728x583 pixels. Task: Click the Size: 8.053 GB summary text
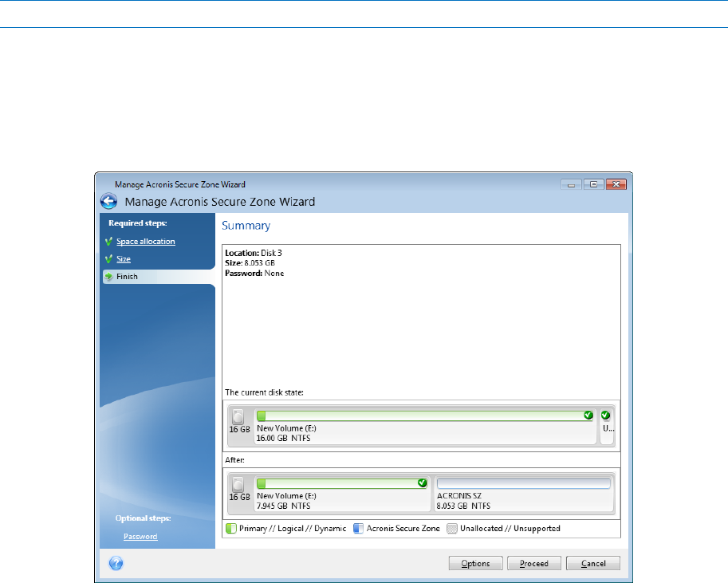(250, 263)
